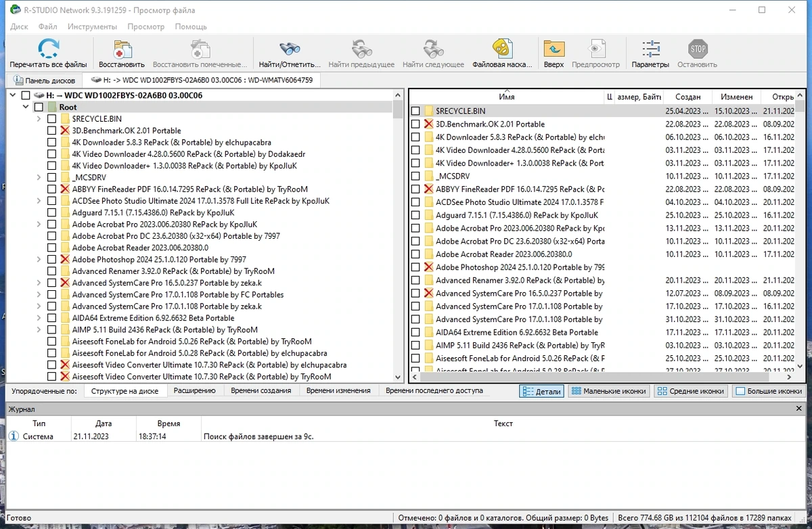Image resolution: width=812 pixels, height=529 pixels.
Task: Check Adobe Acrobat Reader checkbox in right list
Action: point(415,254)
